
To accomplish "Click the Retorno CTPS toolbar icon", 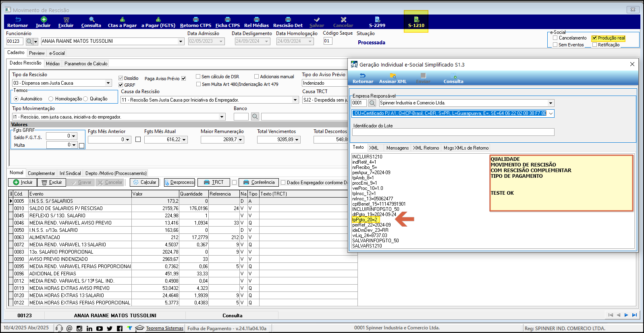I will (195, 22).
